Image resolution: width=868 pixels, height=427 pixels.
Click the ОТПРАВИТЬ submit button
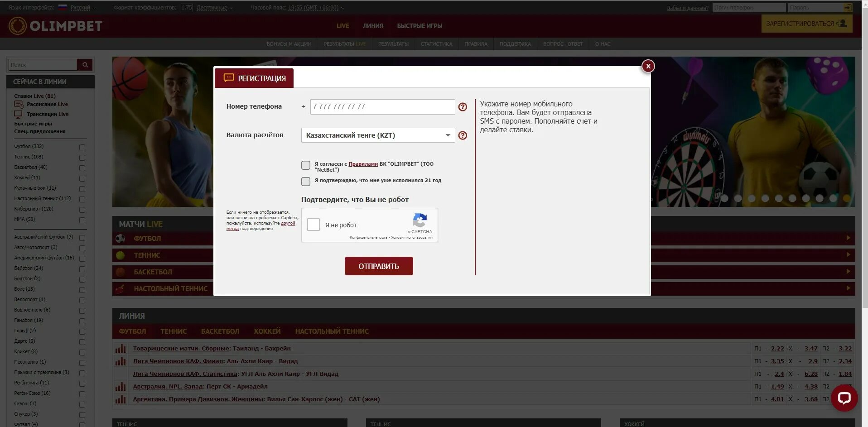tap(379, 266)
